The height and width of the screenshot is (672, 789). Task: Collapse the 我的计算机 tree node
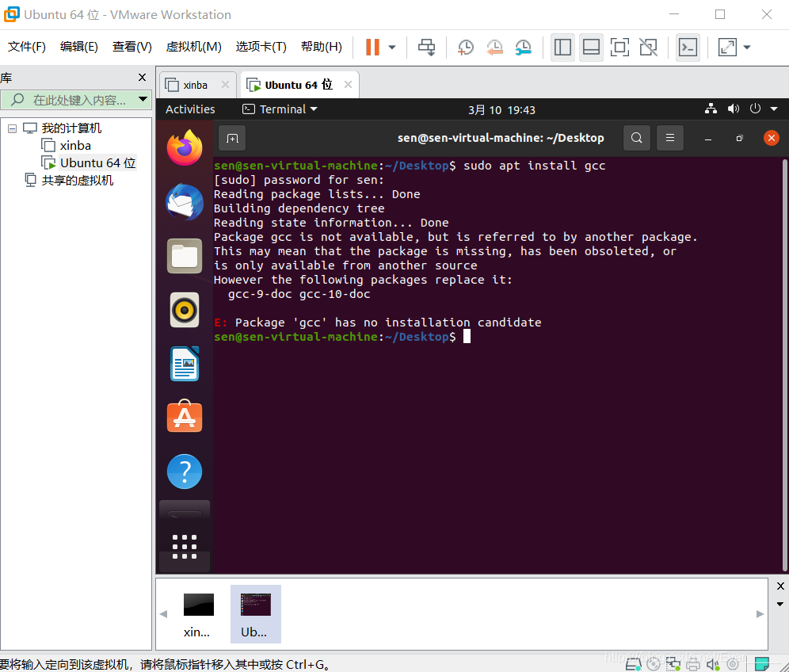click(12, 129)
